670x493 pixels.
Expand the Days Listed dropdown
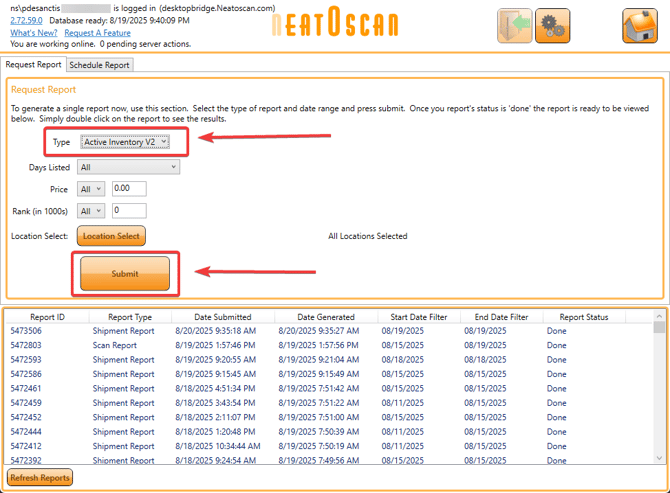click(128, 168)
